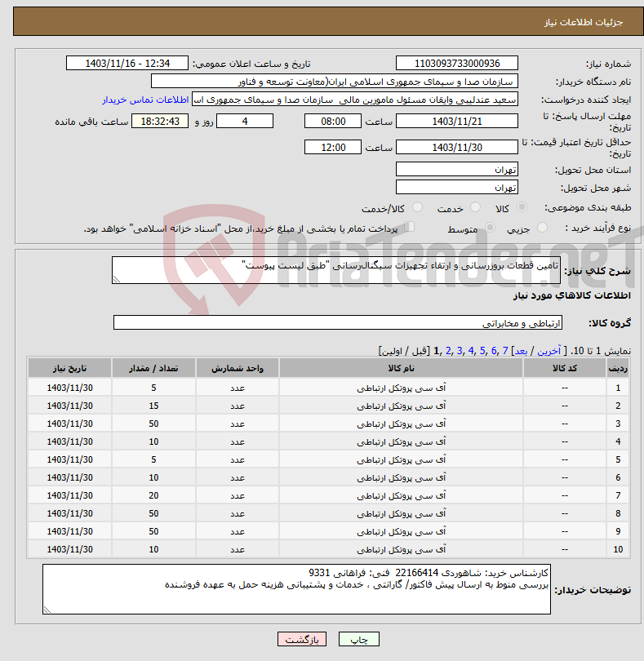Image resolution: width=644 pixels, height=661 pixels.
Task: Select quantity 15 in row 2
Action: coord(153,406)
